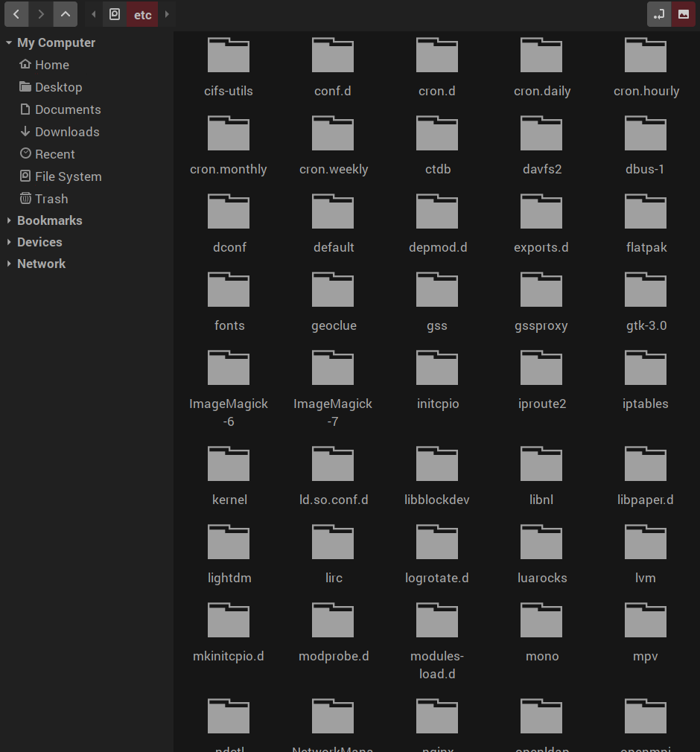Viewport: 700px width, 752px height.
Task: Select the root filesystem icon in path bar
Action: point(115,14)
